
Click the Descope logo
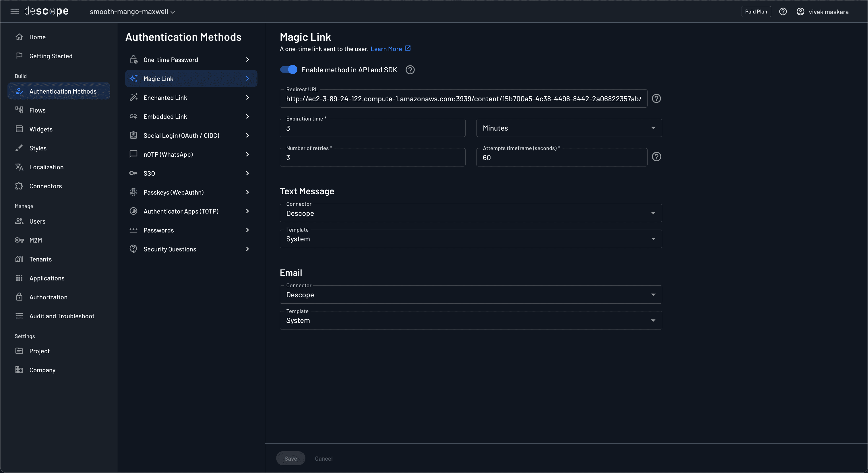46,11
